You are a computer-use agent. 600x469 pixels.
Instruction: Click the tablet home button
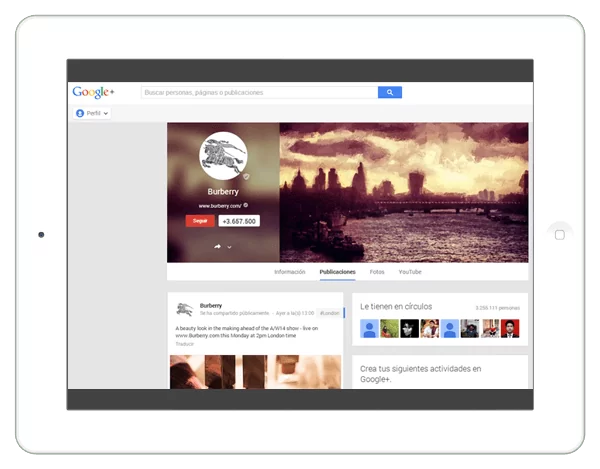560,234
